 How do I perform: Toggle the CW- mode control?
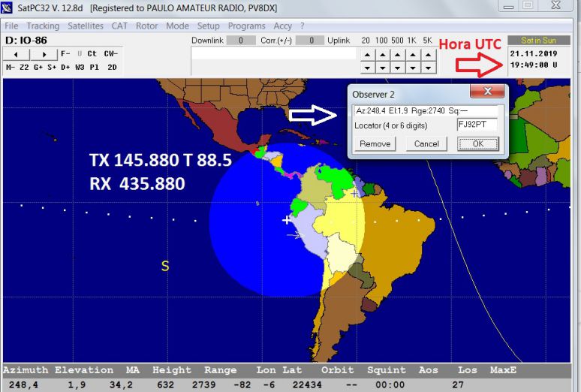[110, 54]
